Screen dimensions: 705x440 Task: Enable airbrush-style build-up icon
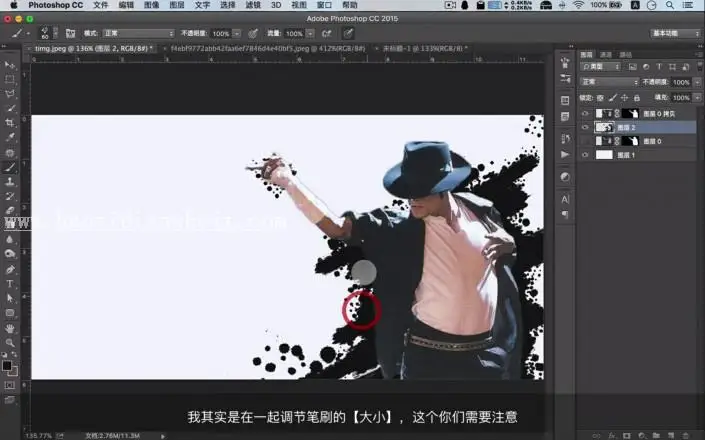(x=327, y=33)
